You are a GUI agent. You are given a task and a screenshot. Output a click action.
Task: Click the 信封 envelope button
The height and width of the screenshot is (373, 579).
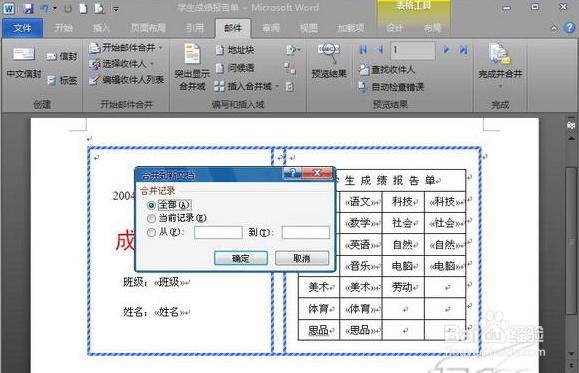62,56
